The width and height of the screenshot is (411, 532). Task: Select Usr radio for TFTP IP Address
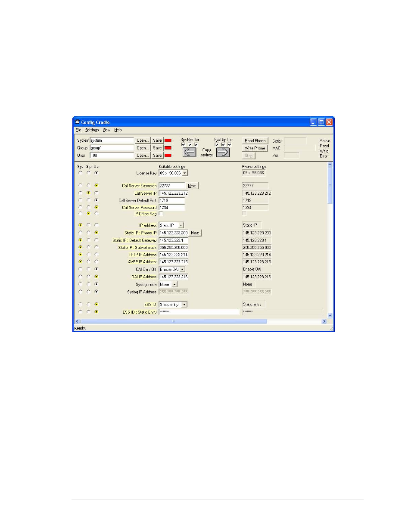[96, 255]
